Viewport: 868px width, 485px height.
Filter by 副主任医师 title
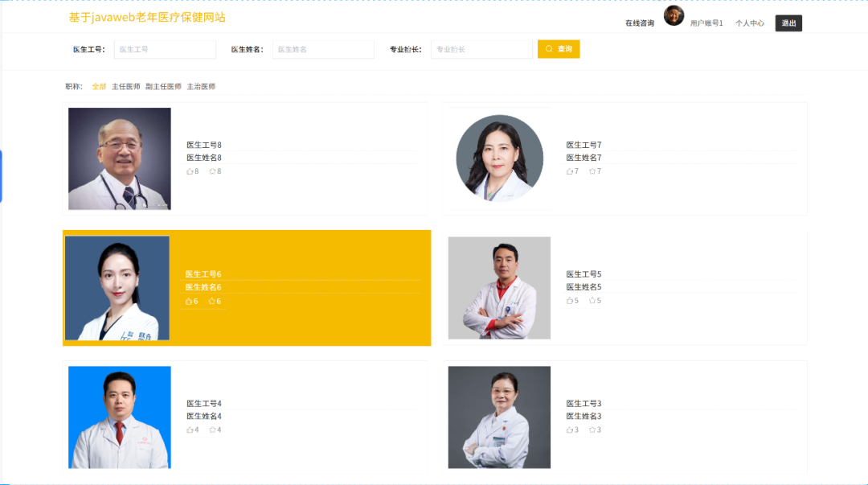pyautogui.click(x=163, y=87)
